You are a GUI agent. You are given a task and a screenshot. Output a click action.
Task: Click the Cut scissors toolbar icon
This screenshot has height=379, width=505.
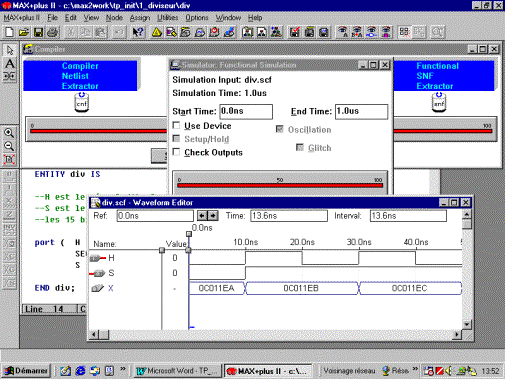pyautogui.click(x=71, y=32)
